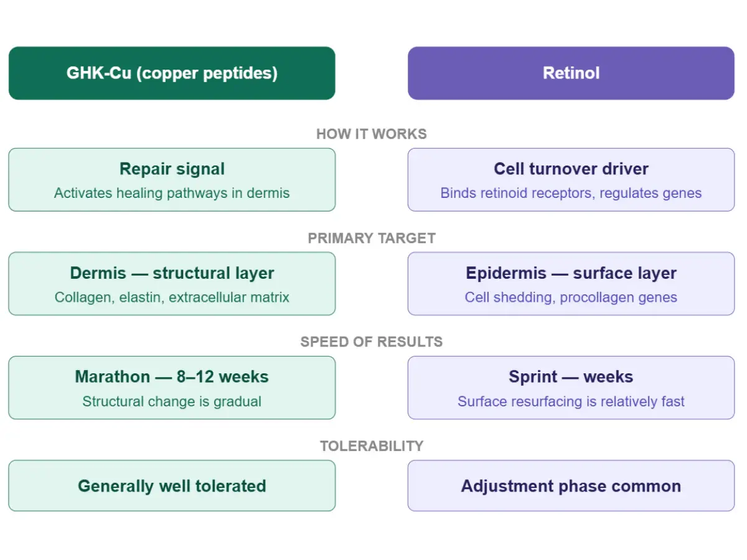Select 'Cell shedding, procollagen genes' description
The height and width of the screenshot is (560, 747).
[x=571, y=297]
